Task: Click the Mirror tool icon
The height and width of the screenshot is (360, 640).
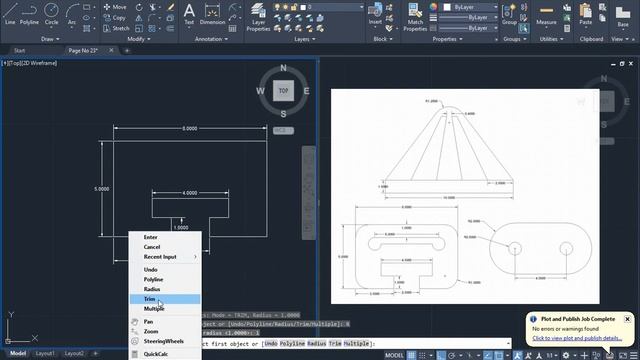Action: (139, 18)
